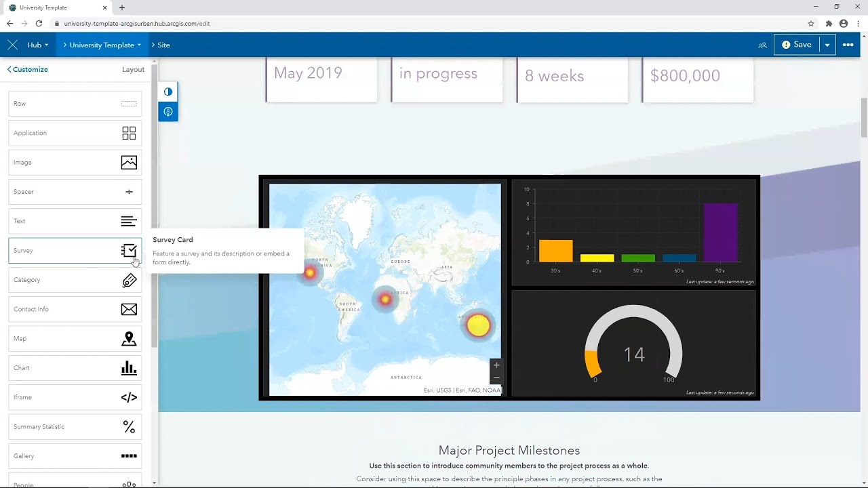The height and width of the screenshot is (488, 868).
Task: Add a Gallery card
Action: [75, 456]
